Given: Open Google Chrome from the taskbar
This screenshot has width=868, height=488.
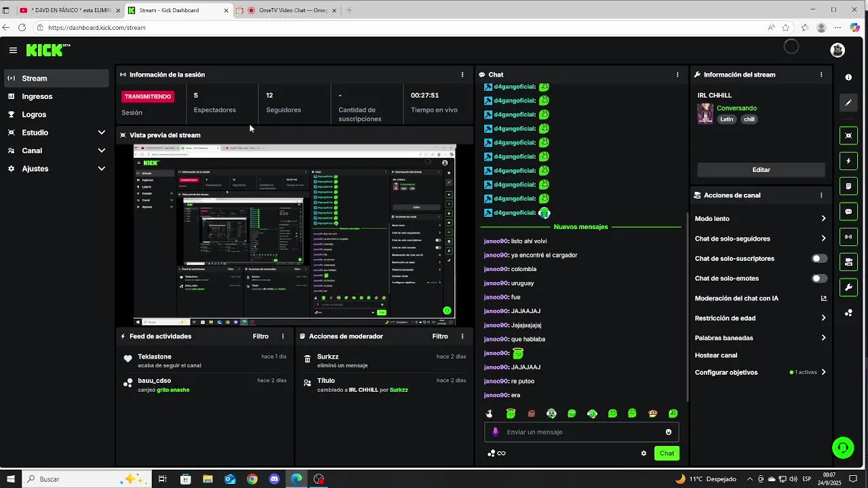Looking at the screenshot, I should click(252, 479).
